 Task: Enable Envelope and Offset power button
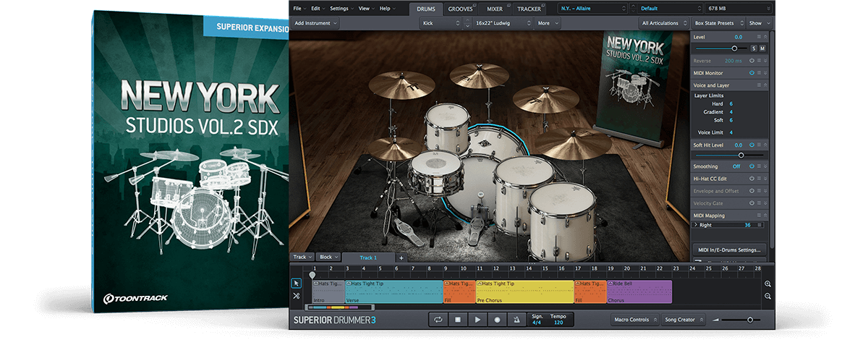pyautogui.click(x=752, y=191)
